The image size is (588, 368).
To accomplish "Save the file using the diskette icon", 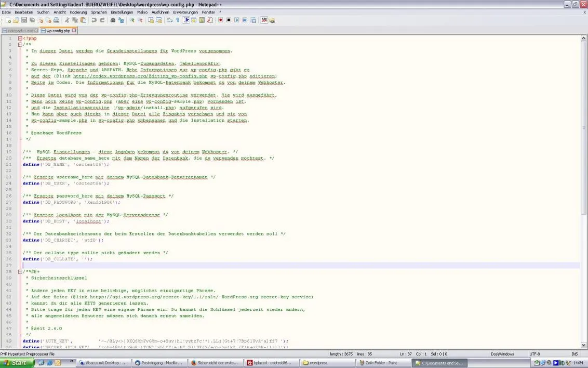I will click(x=24, y=20).
